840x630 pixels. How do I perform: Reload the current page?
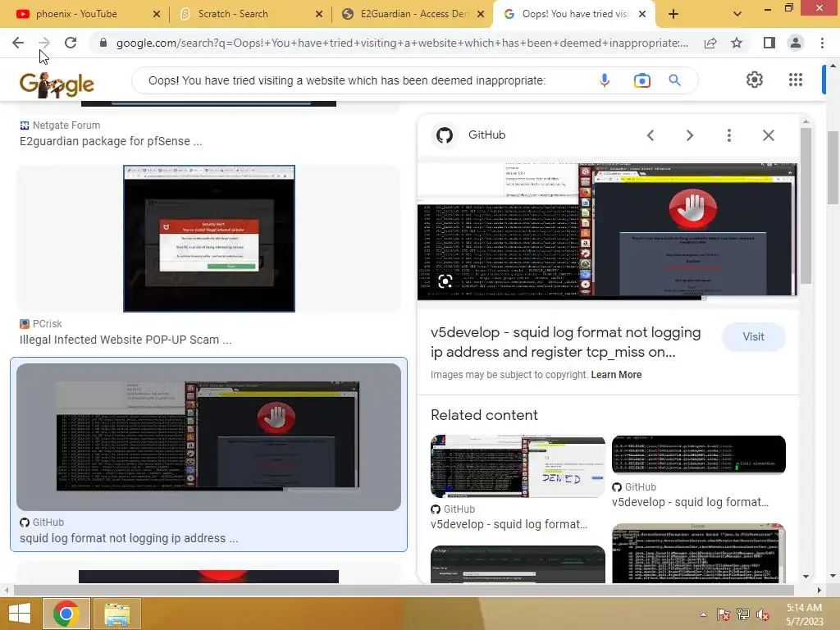point(71,43)
